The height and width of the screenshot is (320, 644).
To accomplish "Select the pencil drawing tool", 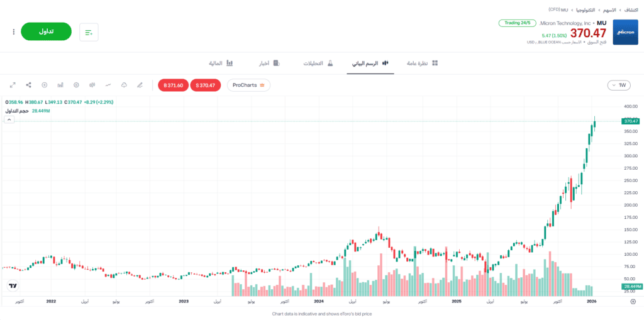I will [x=140, y=85].
